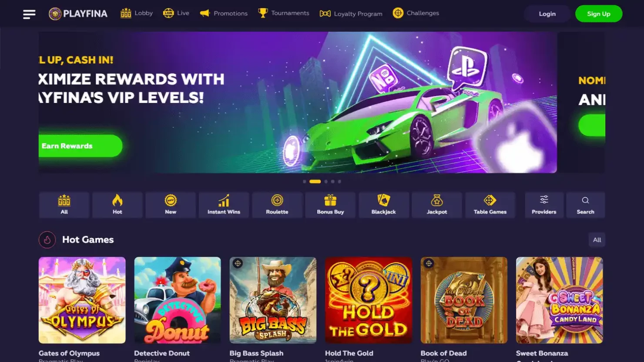Image resolution: width=644 pixels, height=362 pixels.
Task: Select the Instant Wins category
Action: pos(224,205)
